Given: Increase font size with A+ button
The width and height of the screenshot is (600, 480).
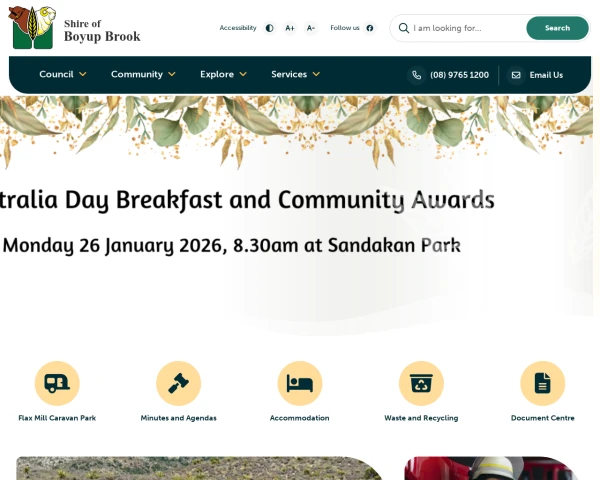Looking at the screenshot, I should [x=290, y=28].
